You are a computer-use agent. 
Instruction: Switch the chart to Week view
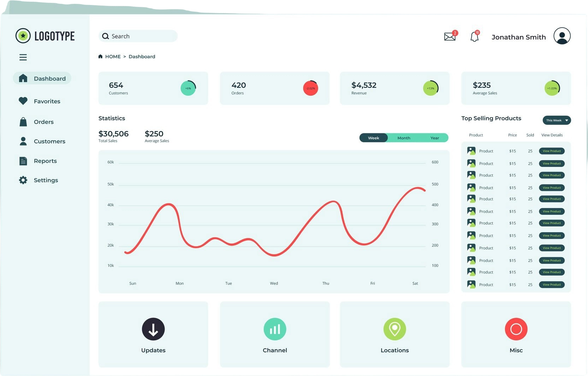click(x=374, y=138)
